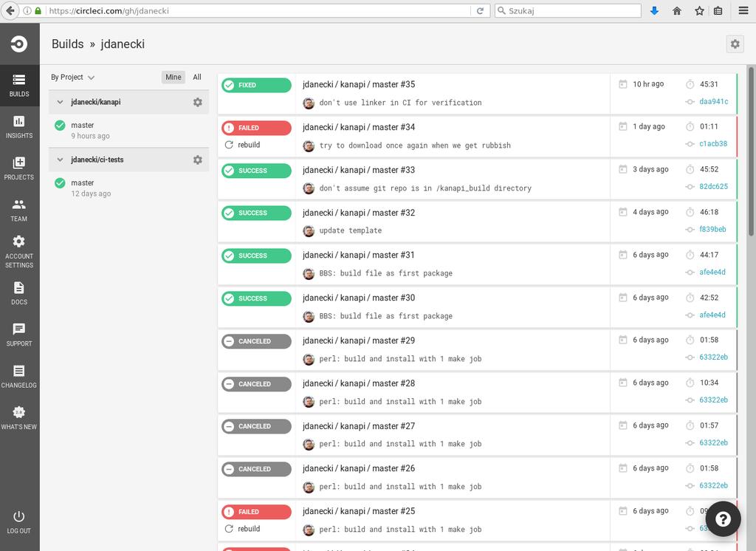756x551 pixels.
Task: Click the jdanecki breadcrumb
Action: pyautogui.click(x=123, y=44)
